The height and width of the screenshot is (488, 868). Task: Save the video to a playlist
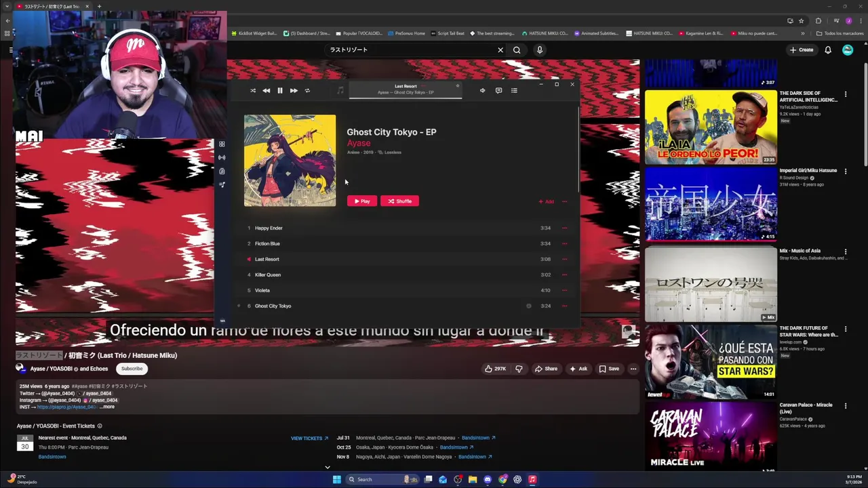click(x=609, y=369)
